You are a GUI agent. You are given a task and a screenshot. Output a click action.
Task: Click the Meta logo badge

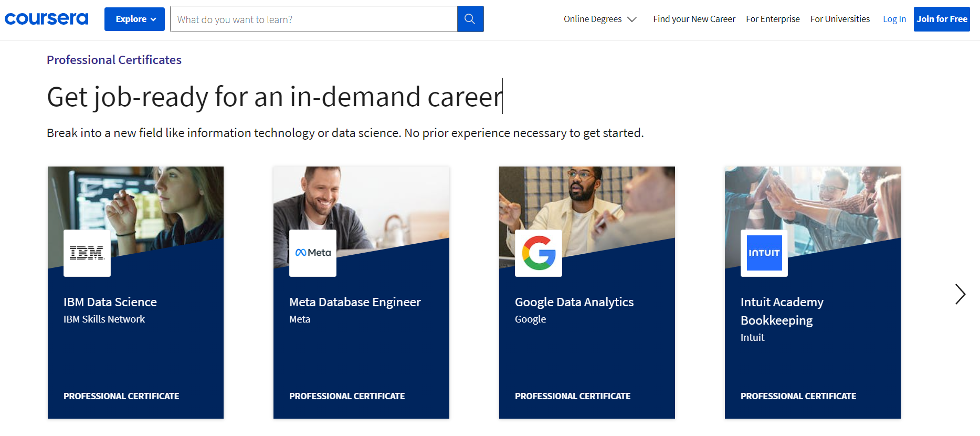(313, 253)
